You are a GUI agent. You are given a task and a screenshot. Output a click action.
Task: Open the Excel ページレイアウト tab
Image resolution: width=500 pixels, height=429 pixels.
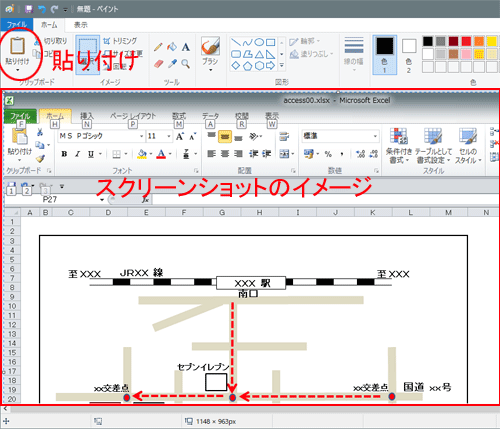pos(133,116)
